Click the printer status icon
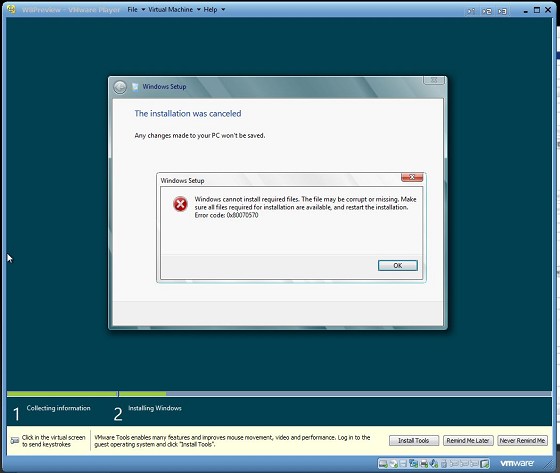Screen dimensions: 560x473 click(x=424, y=464)
